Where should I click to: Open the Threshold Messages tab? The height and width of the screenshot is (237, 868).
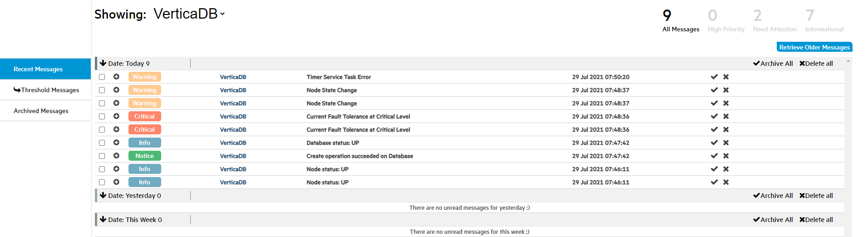click(x=46, y=90)
